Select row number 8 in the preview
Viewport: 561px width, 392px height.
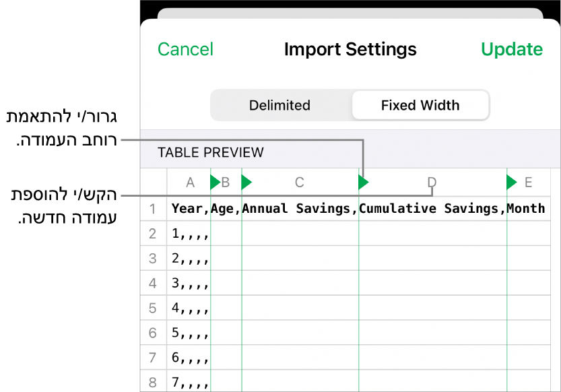[153, 383]
